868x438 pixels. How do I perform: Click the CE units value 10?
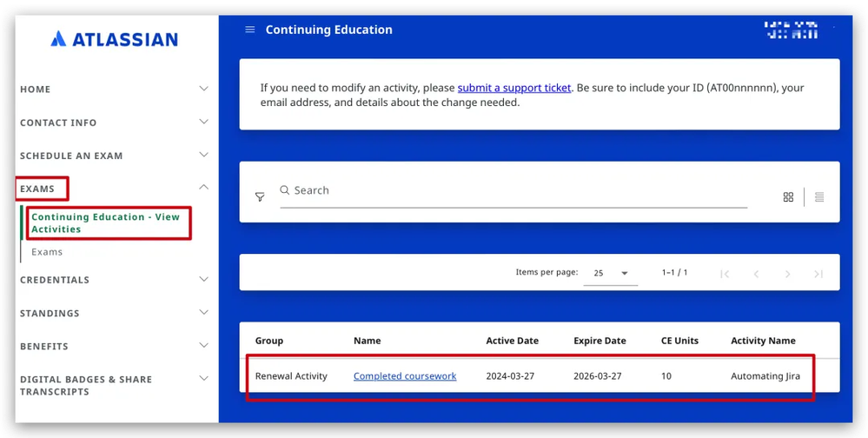[x=666, y=376]
